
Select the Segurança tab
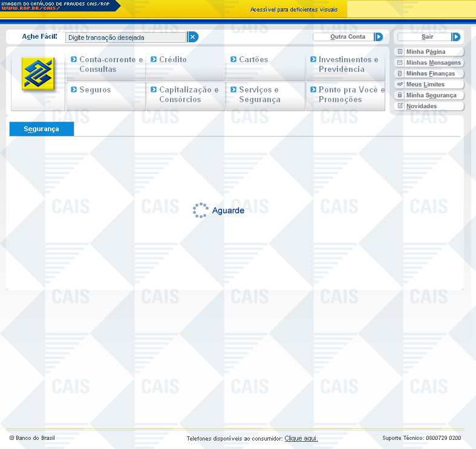coord(41,129)
